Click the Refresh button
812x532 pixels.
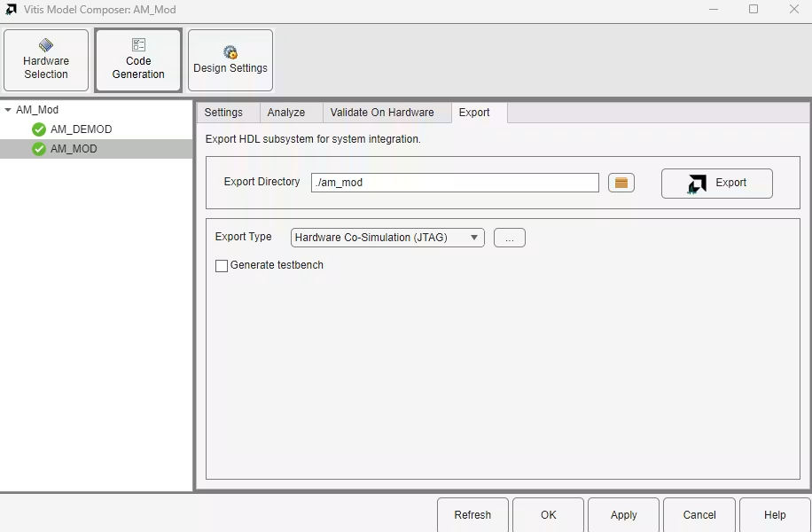tap(472, 515)
